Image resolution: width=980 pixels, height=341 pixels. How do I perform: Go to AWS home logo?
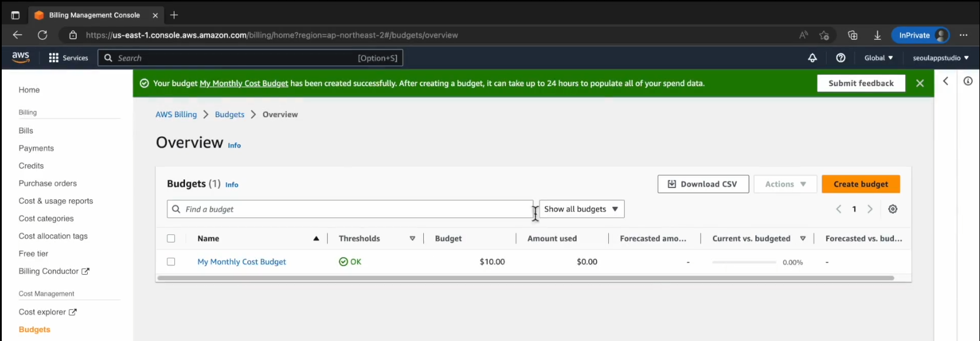point(20,57)
